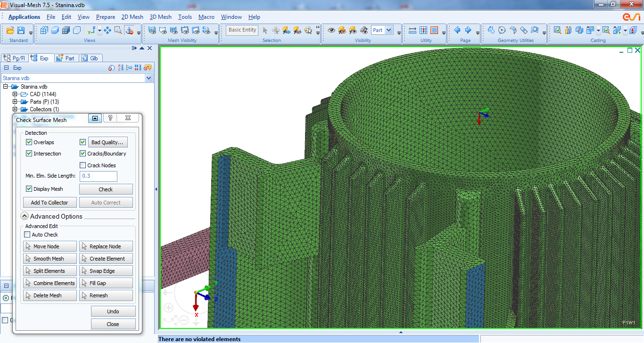Click the Open file folder icon
The image size is (644, 343).
(x=10, y=31)
